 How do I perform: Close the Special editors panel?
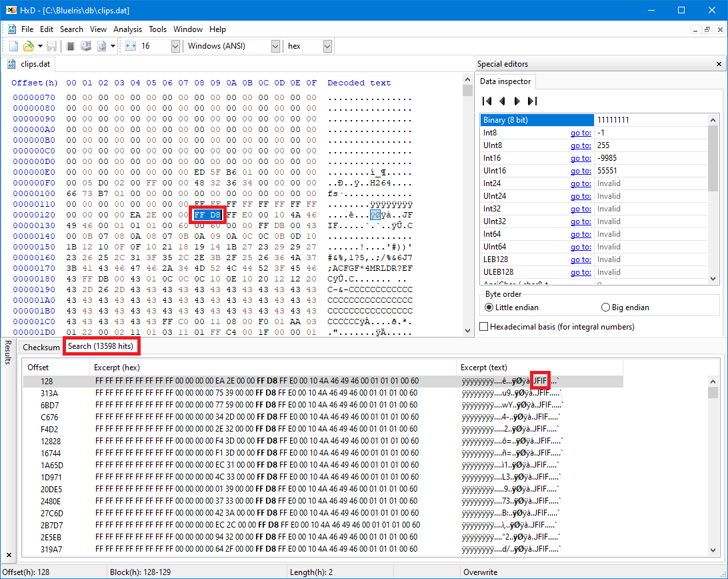tap(719, 64)
